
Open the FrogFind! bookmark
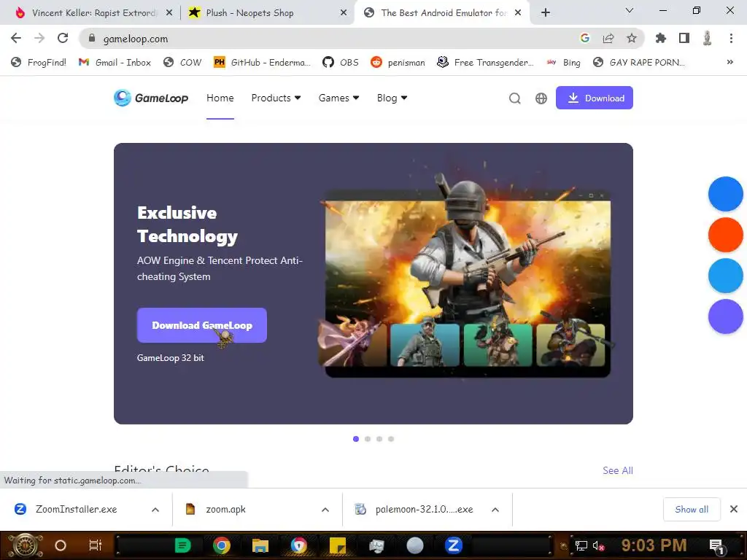click(x=39, y=63)
